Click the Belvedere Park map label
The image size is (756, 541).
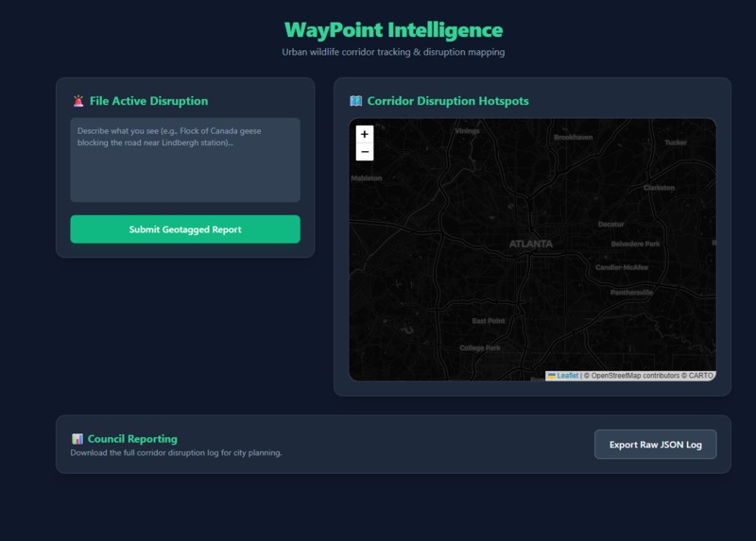tap(635, 244)
